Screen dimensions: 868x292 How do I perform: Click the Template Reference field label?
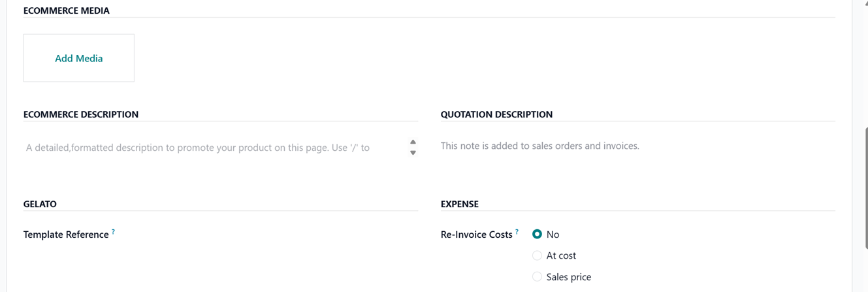coord(66,235)
